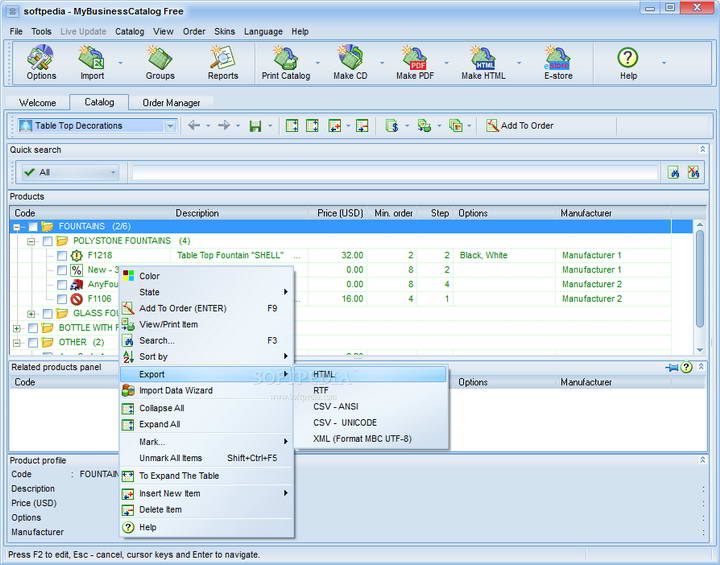Click the binoculars search icon in Quick search
Image resolution: width=720 pixels, height=565 pixels.
674,173
